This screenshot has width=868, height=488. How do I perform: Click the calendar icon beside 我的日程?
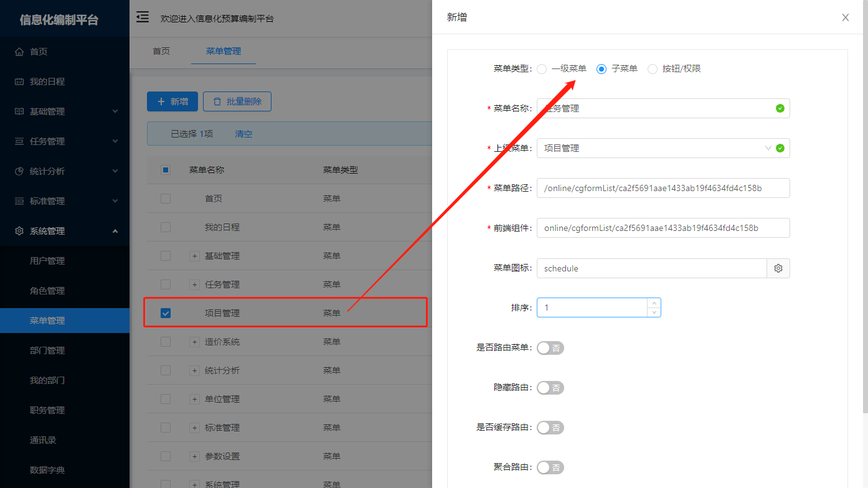(x=19, y=82)
